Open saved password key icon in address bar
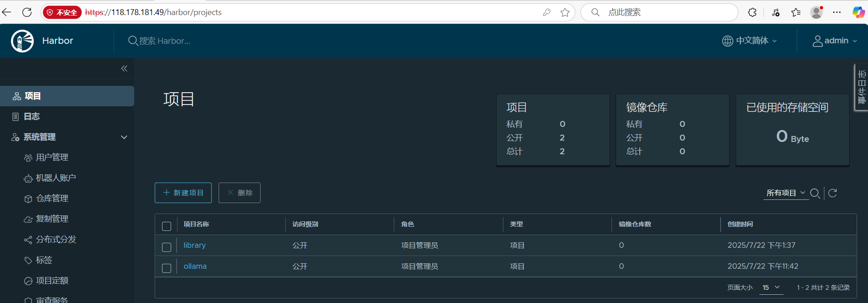Image resolution: width=868 pixels, height=303 pixels. [x=547, y=12]
